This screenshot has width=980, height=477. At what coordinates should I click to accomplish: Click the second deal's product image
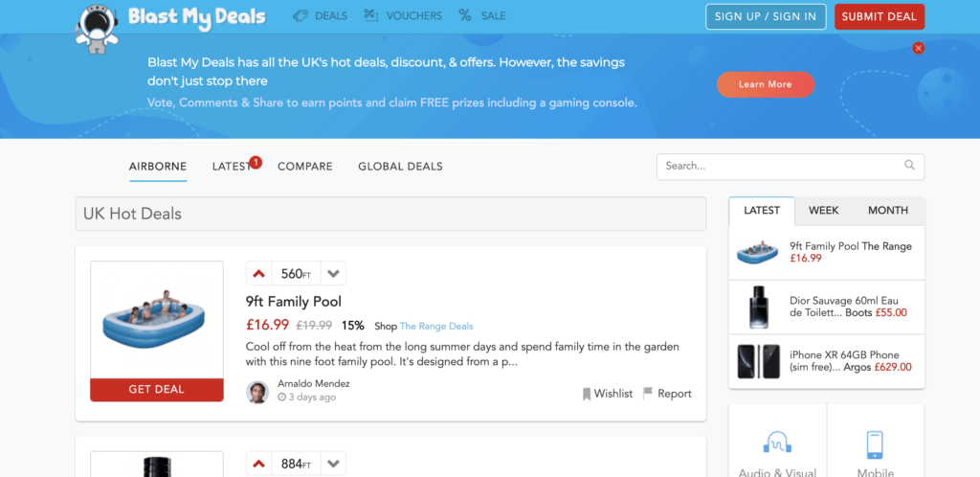157,464
